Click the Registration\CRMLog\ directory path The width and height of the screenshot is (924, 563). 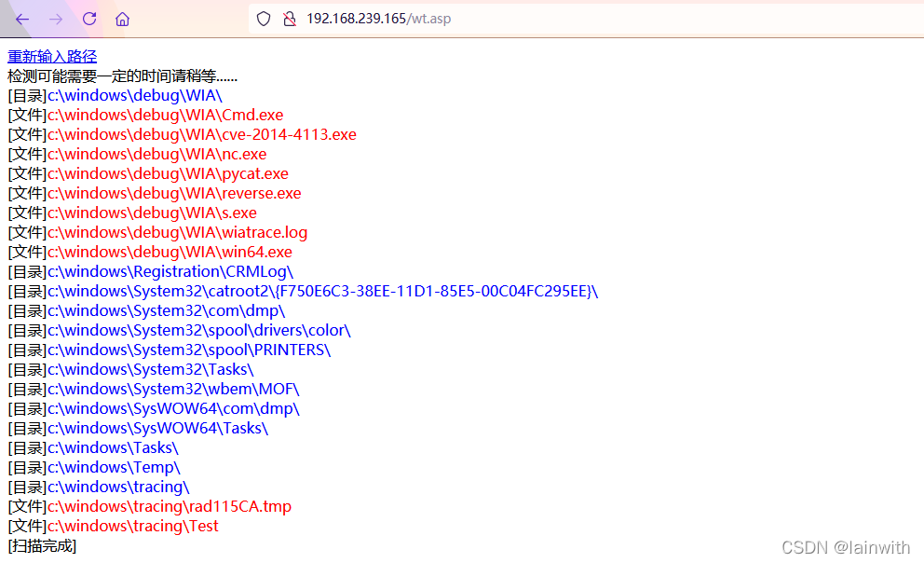[x=170, y=272]
